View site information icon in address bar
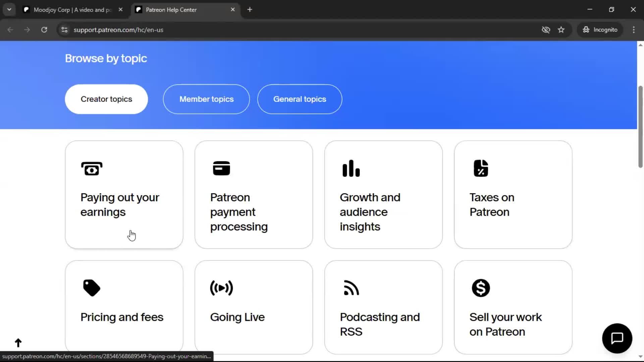 tap(64, 29)
